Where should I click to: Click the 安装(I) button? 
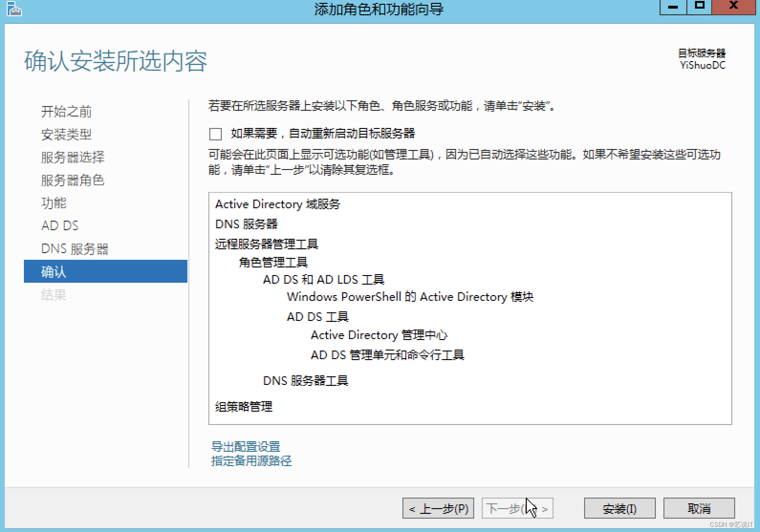pyautogui.click(x=619, y=509)
